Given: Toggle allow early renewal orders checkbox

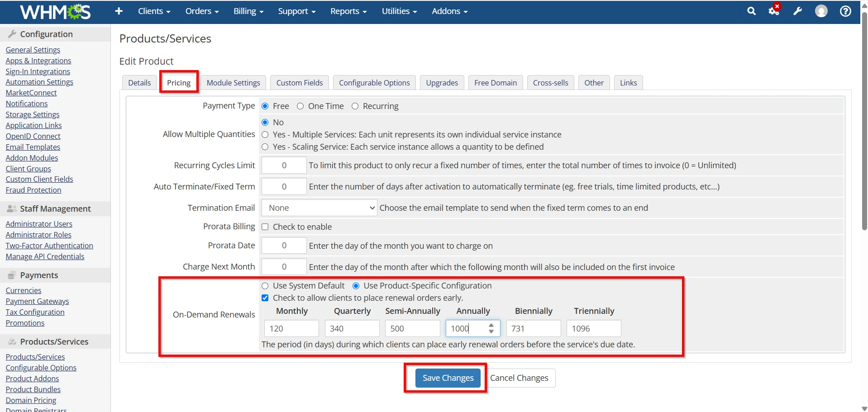Looking at the screenshot, I should click(265, 298).
